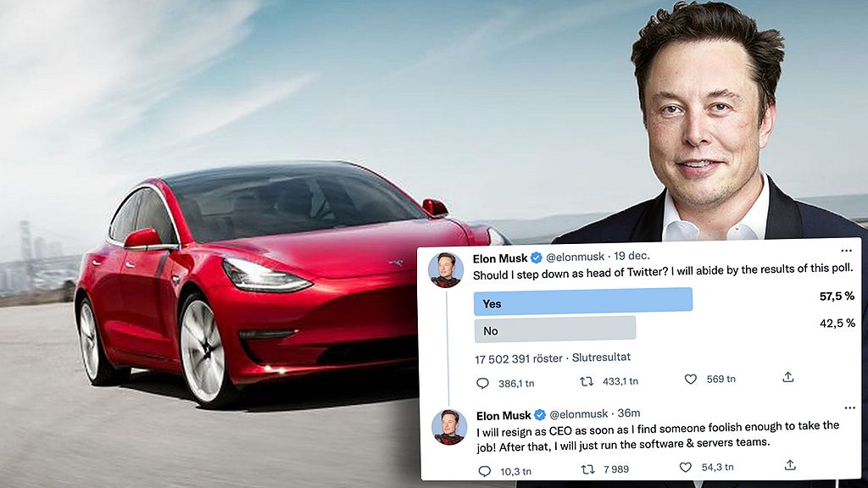Retweet the tweet with 7 989 retweets

588,469
